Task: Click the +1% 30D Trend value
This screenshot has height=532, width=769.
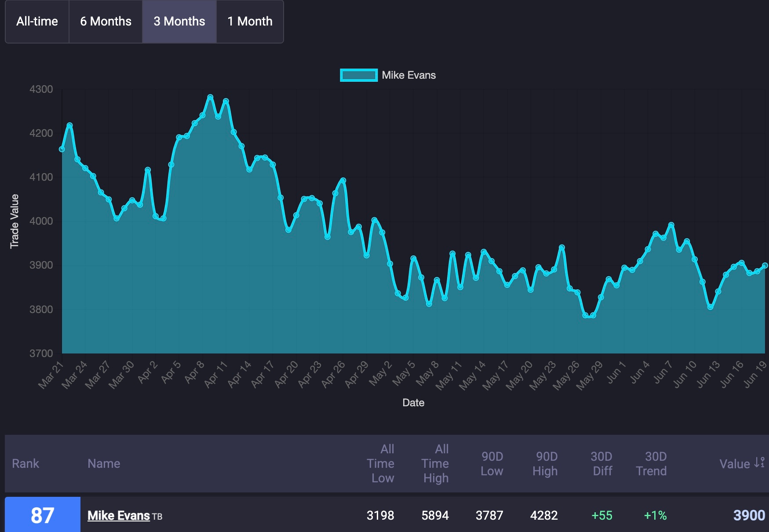Action: pos(655,515)
